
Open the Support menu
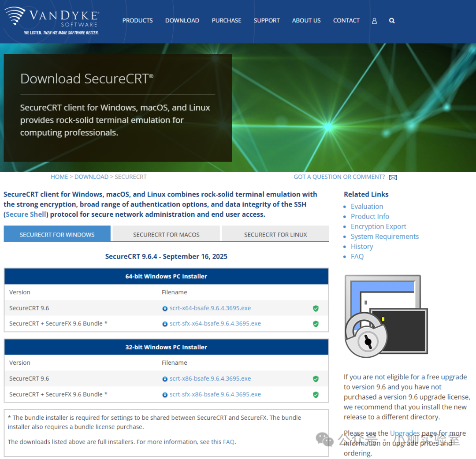pyautogui.click(x=267, y=21)
